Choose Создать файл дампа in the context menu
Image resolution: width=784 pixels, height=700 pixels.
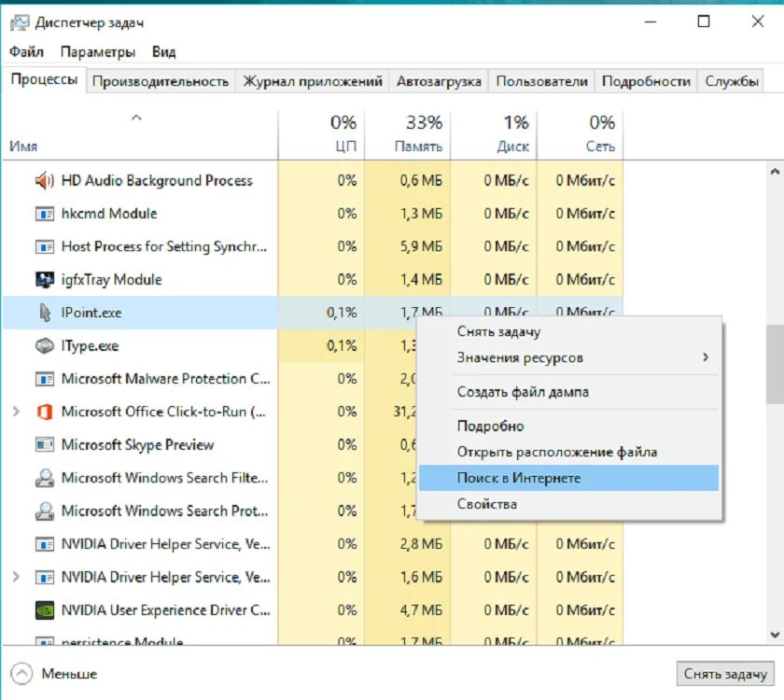[x=568, y=392]
